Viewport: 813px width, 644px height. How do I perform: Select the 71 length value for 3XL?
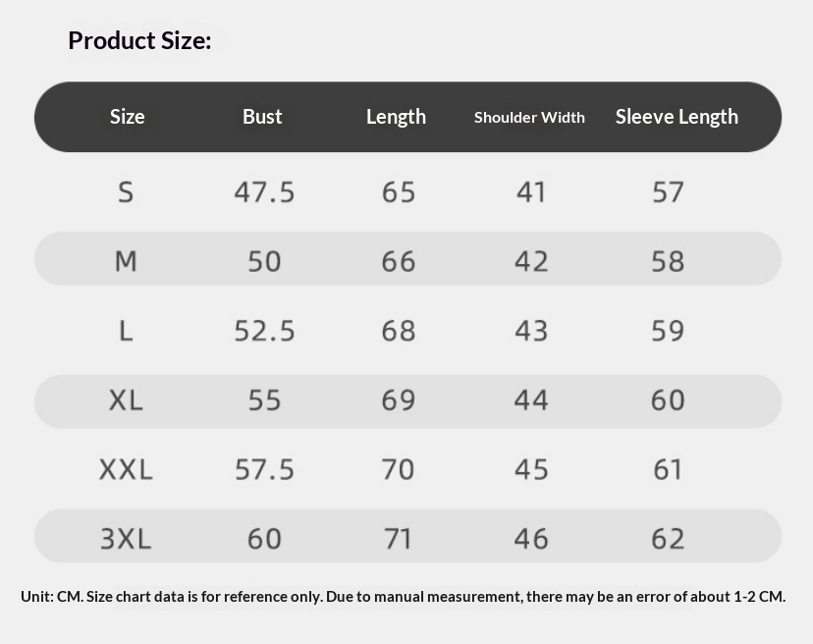[399, 539]
